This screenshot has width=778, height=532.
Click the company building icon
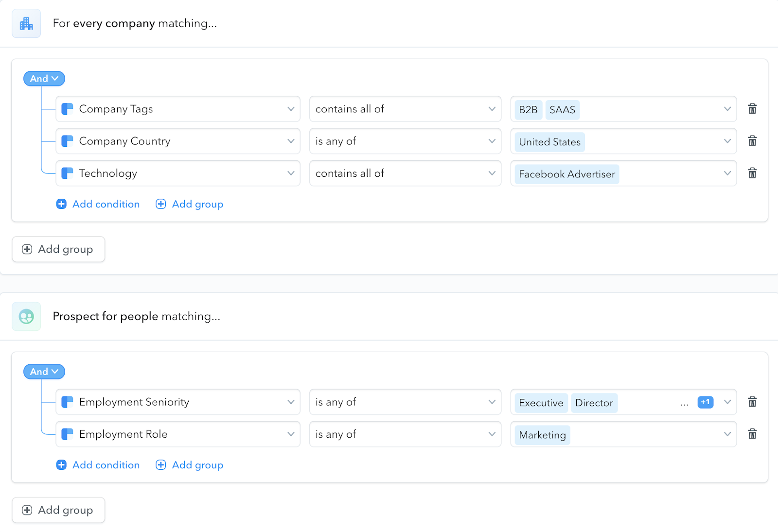tap(26, 23)
